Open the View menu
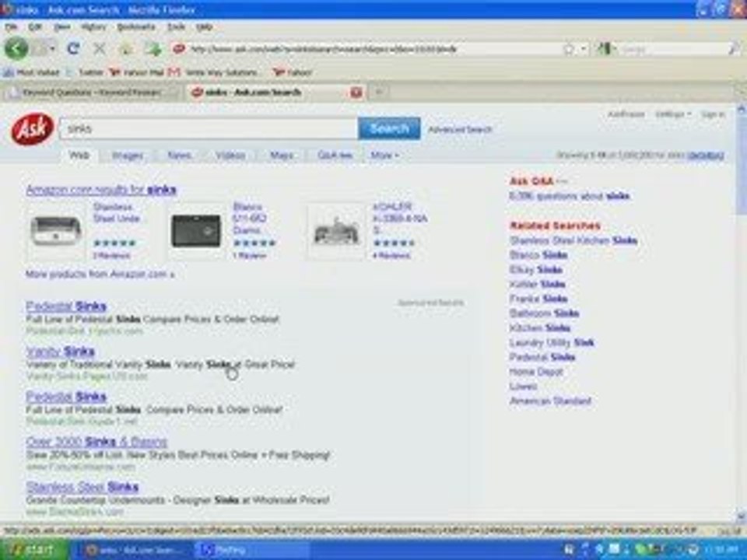 (62, 27)
